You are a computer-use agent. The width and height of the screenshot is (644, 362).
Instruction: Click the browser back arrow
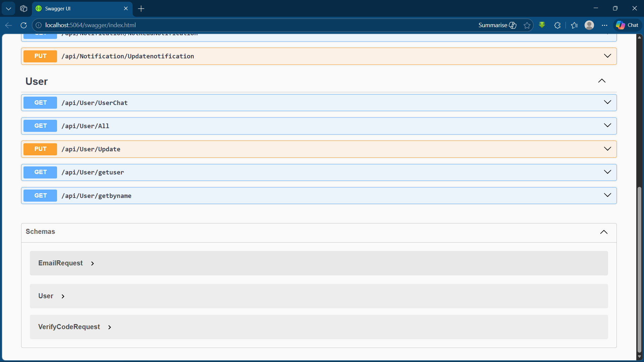[9, 25]
